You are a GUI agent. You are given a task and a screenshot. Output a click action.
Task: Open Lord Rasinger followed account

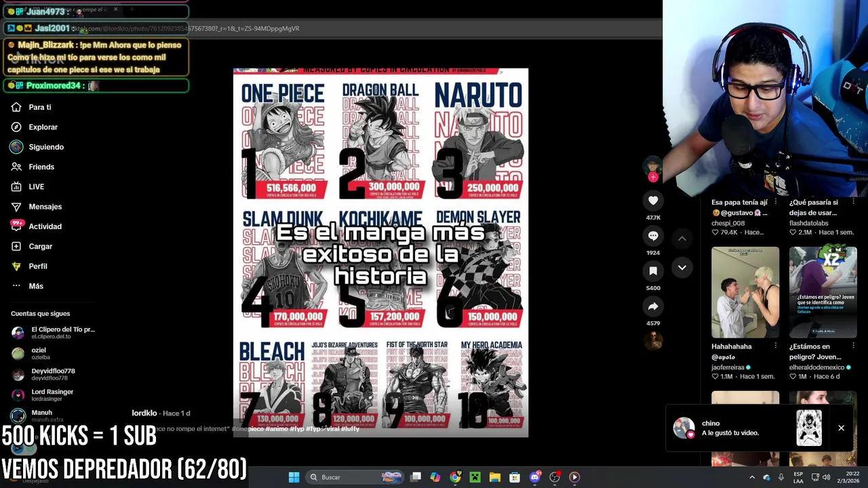pos(43,394)
